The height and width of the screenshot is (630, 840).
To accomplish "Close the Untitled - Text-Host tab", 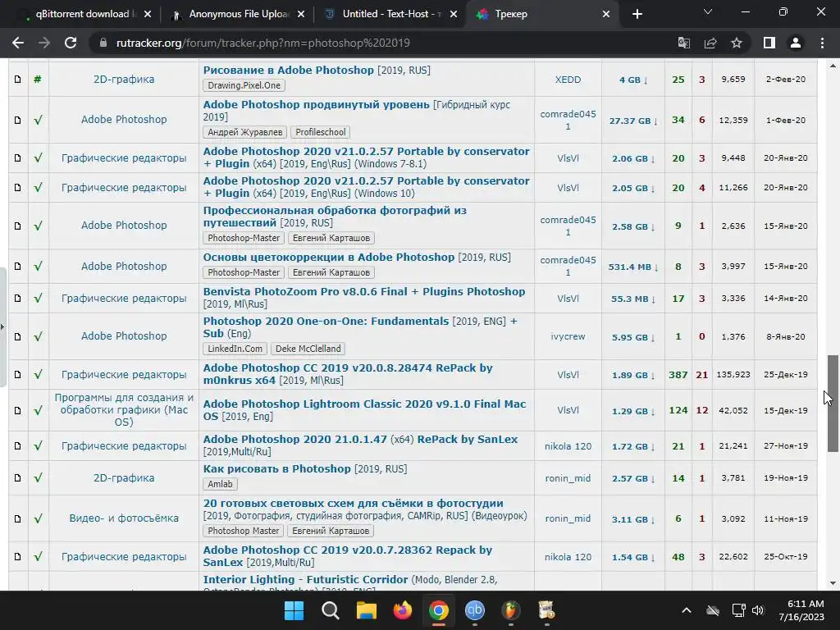I will coord(454,15).
